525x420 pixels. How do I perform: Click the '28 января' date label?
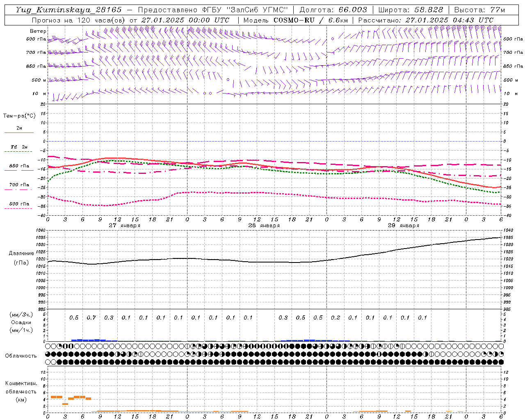[x=264, y=226]
